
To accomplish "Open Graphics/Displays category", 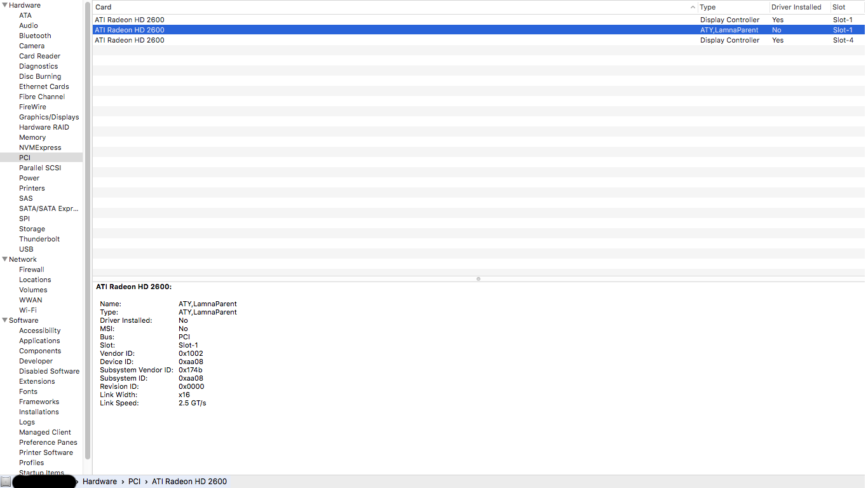I will coord(49,117).
